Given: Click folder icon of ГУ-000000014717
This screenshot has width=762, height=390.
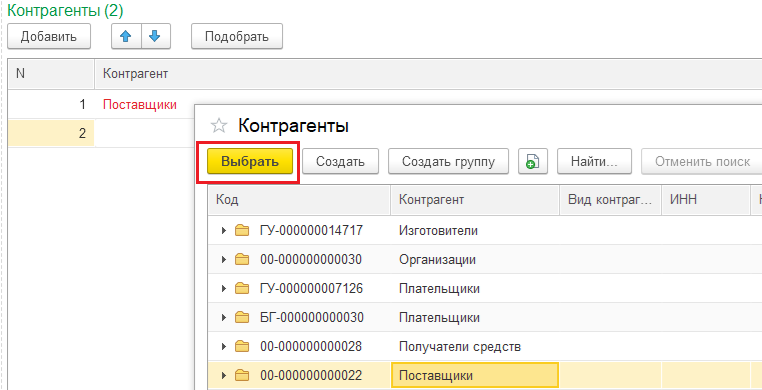Looking at the screenshot, I should 242,230.
